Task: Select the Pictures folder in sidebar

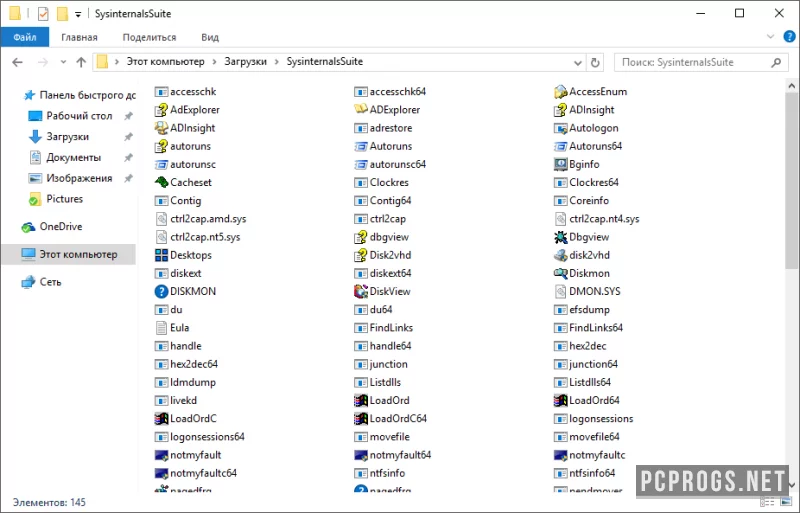Action: tap(64, 199)
